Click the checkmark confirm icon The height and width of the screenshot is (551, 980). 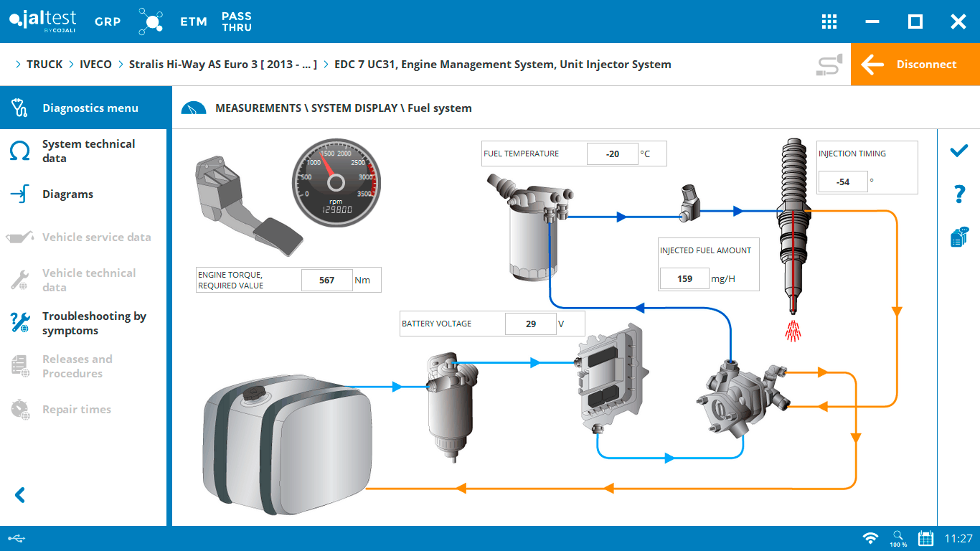pyautogui.click(x=958, y=151)
